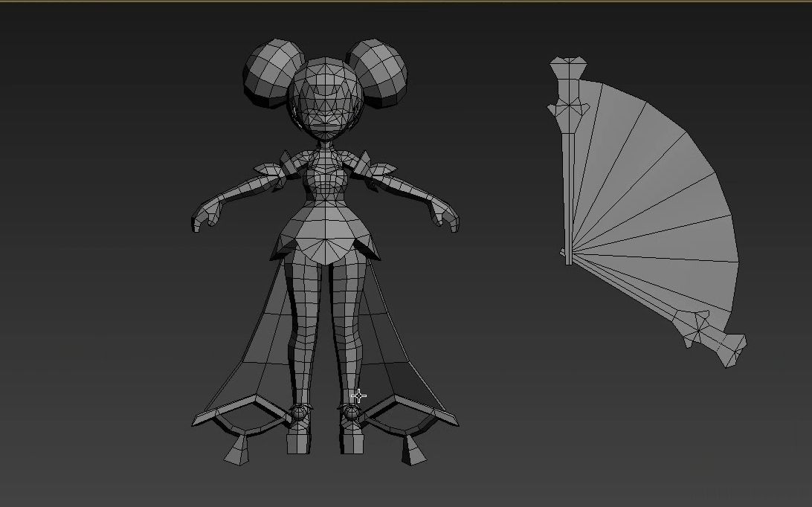
Task: Click the hanging tassel under the right cape
Action: coord(411,448)
